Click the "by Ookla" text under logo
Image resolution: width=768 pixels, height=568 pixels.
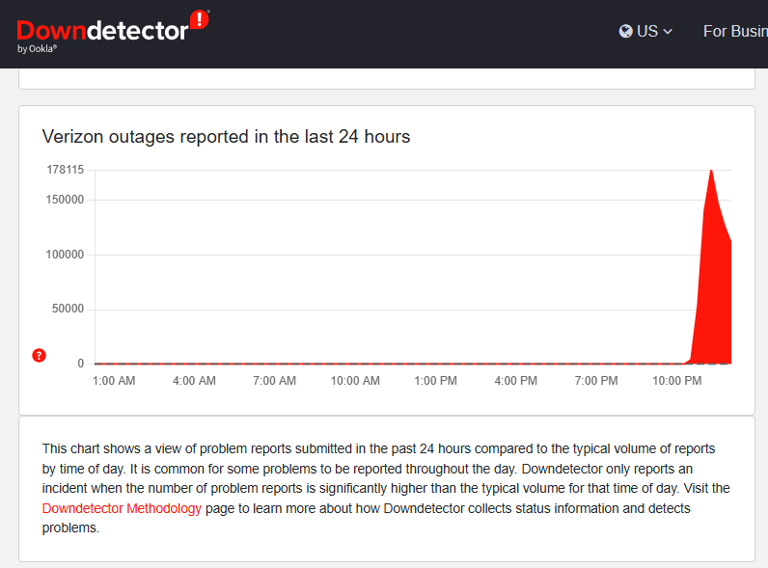(x=37, y=49)
